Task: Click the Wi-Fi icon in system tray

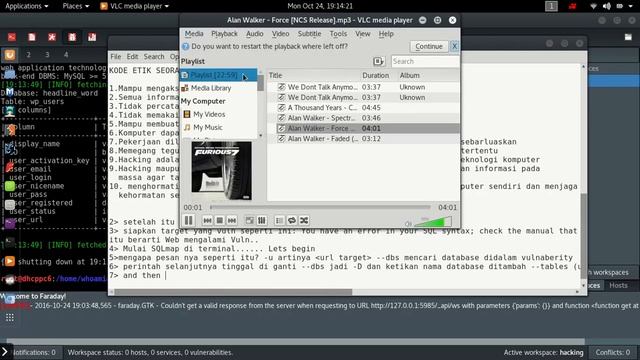Action: [x=594, y=6]
